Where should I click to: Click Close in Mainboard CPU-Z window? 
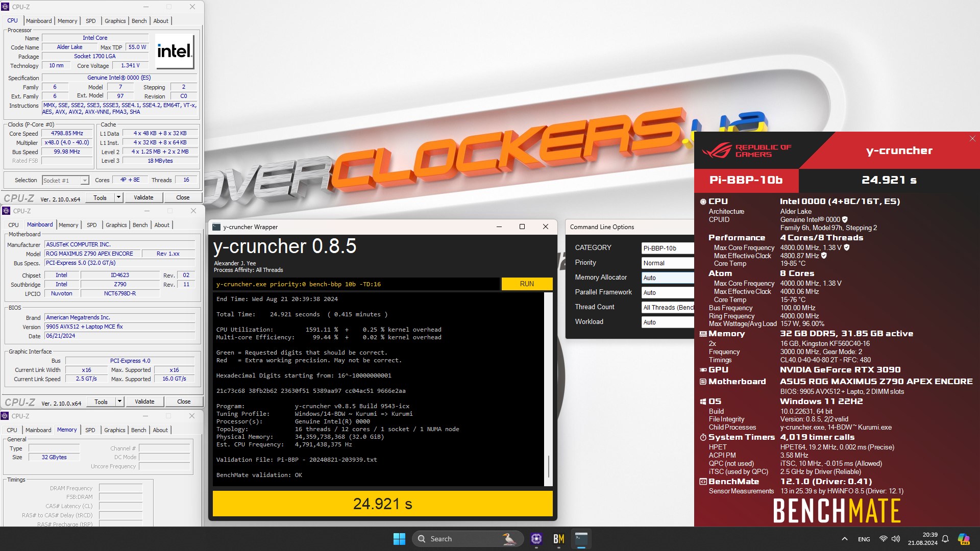(x=184, y=402)
